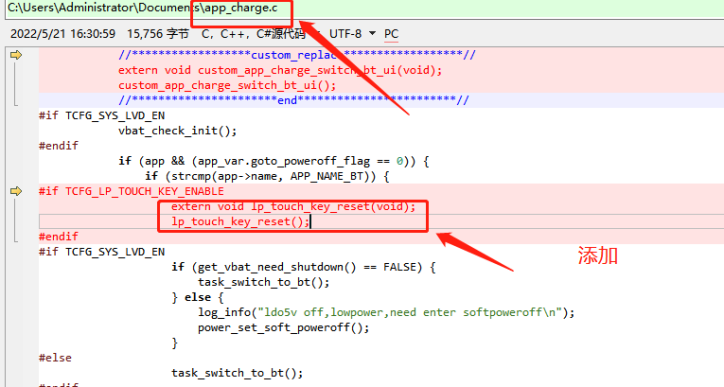
Task: Select the UTF-8 encoding label
Action: (x=345, y=34)
